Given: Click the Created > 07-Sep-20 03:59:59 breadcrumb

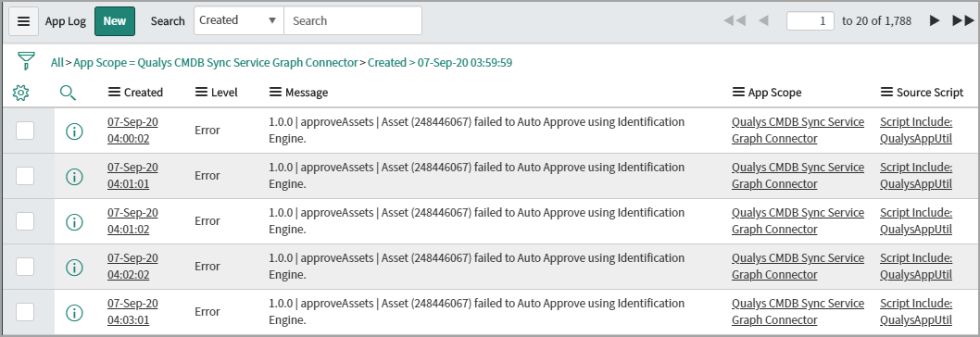Looking at the screenshot, I should click(x=440, y=63).
